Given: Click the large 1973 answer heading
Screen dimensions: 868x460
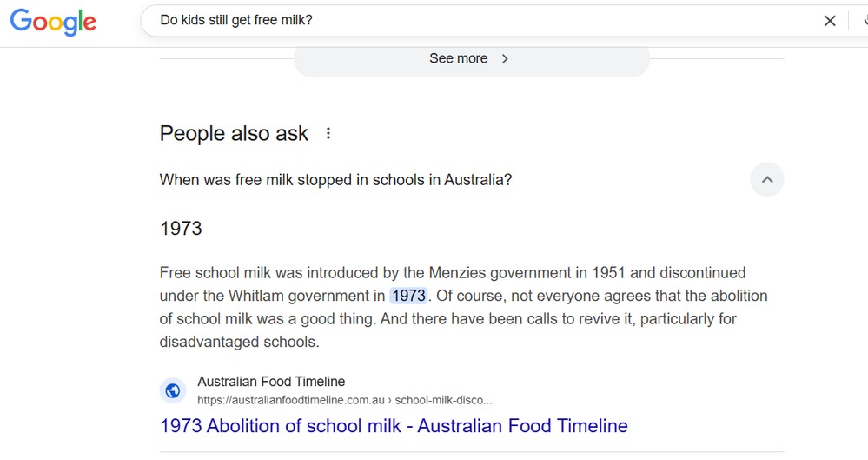Looking at the screenshot, I should click(181, 229).
